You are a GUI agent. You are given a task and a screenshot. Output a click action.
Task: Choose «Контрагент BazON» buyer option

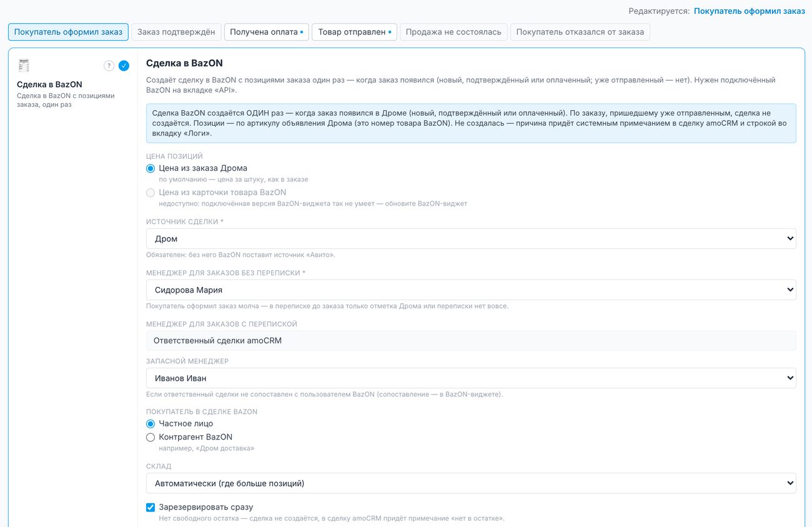[x=151, y=438]
